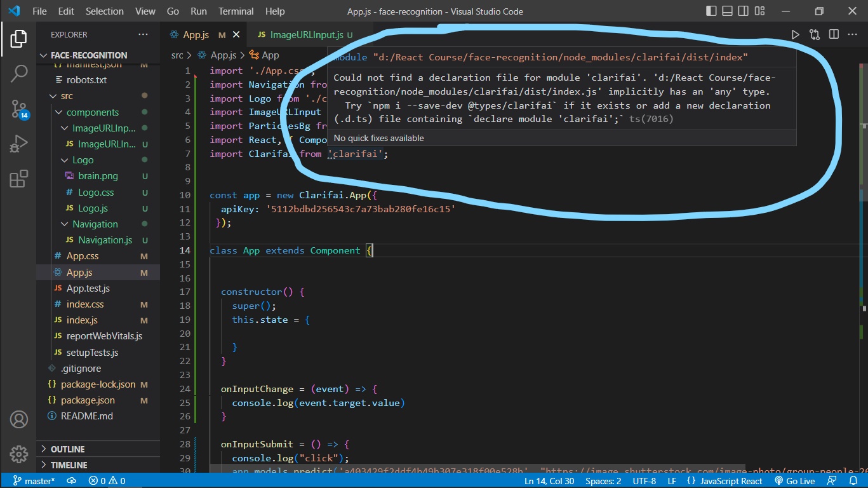Switch the master* git branch

point(35,481)
